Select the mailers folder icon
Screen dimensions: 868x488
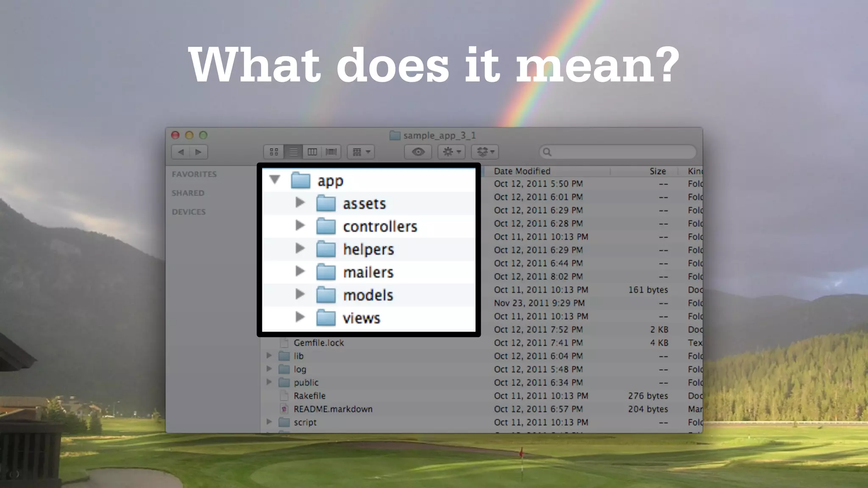pos(326,272)
